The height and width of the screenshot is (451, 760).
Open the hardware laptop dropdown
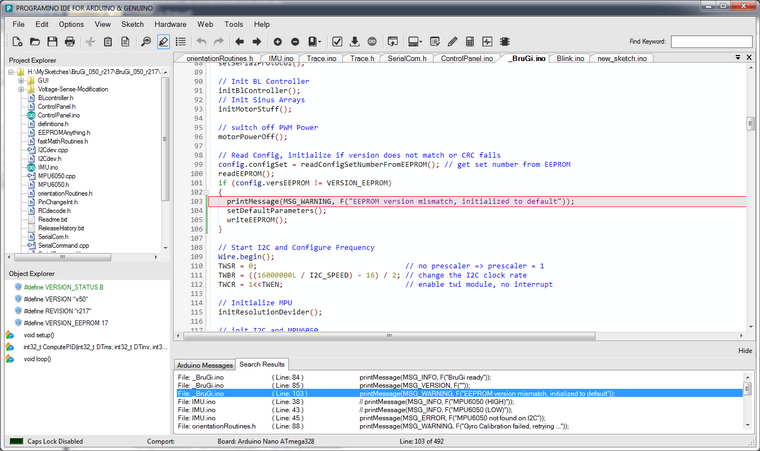pos(414,42)
